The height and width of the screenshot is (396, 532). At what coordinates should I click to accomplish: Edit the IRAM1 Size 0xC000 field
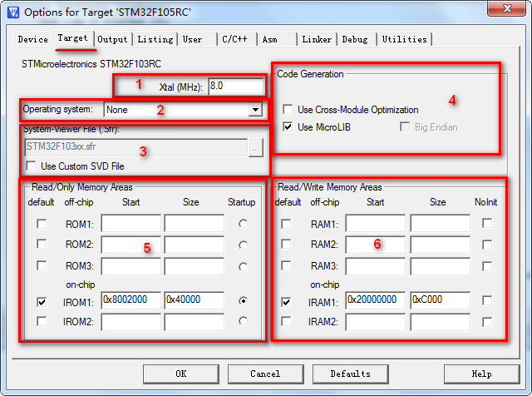coord(440,299)
